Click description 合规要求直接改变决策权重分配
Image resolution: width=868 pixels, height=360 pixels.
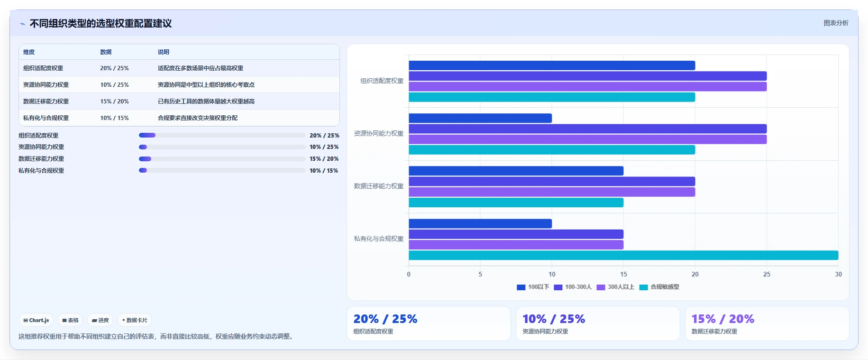pos(198,118)
